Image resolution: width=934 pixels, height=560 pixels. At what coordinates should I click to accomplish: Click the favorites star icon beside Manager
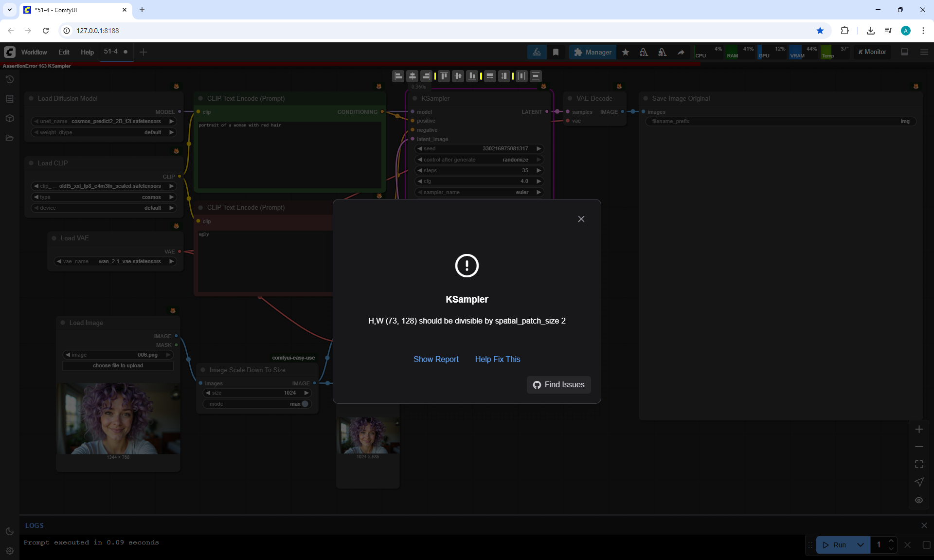626,52
